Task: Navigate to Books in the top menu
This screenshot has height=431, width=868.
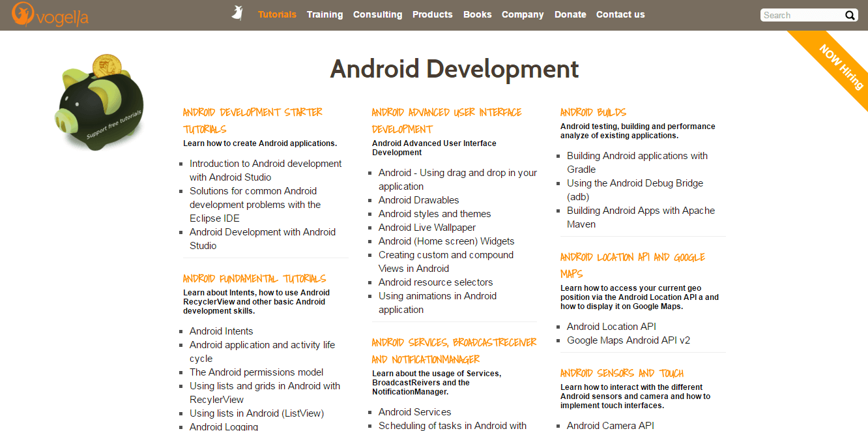Action: point(477,14)
